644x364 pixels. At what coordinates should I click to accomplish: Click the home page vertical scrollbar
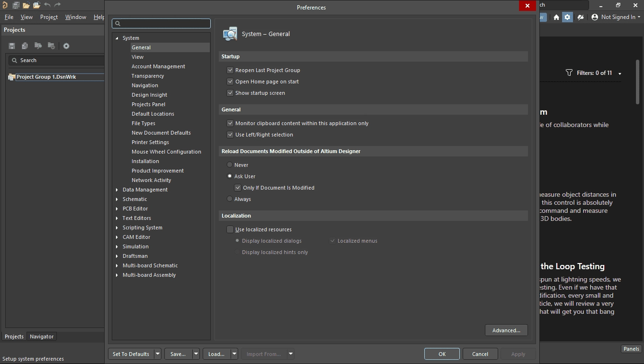pos(638,82)
